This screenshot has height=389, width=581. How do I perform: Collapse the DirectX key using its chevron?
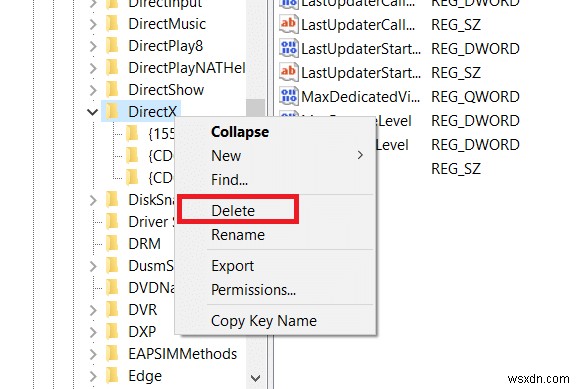pyautogui.click(x=93, y=112)
